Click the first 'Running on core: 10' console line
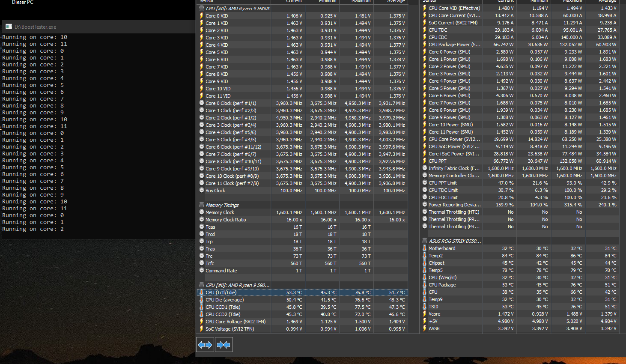Viewport: 626px width, 364px height. (35, 37)
